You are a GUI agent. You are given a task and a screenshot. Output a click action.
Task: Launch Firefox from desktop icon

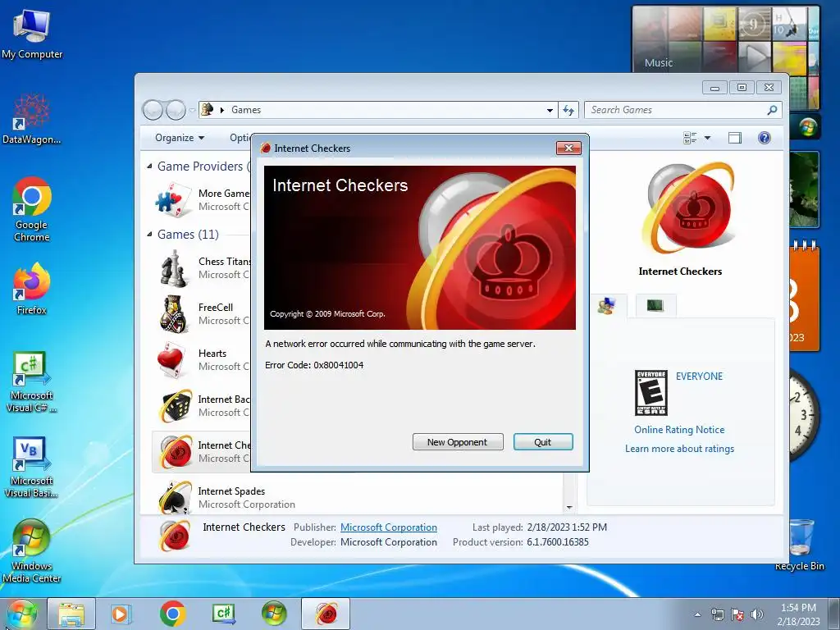[x=32, y=288]
